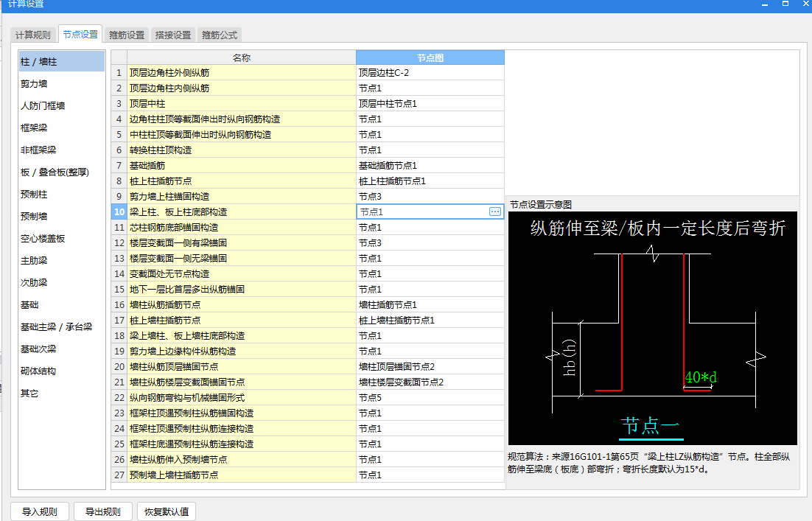Select row 梁上柱、板上柱底部构造
This screenshot has width=812, height=521.
(242, 211)
